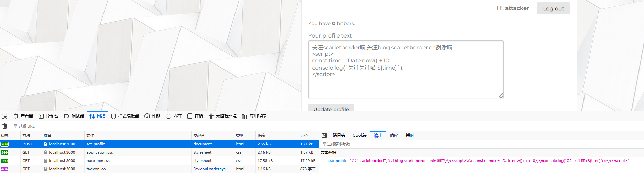
Task: Open the 样式编辑器 style editor tab
Action: tap(125, 116)
